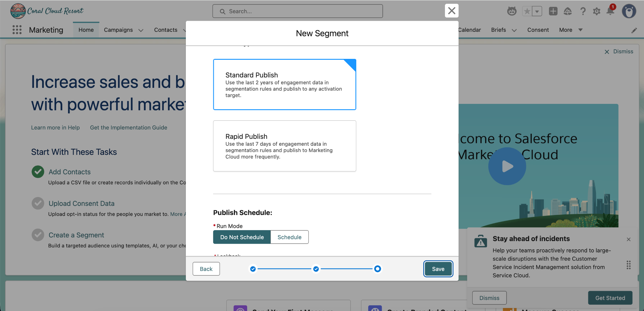Click the Add Contacts green checkmark icon
Image resolution: width=644 pixels, height=311 pixels.
(x=38, y=172)
